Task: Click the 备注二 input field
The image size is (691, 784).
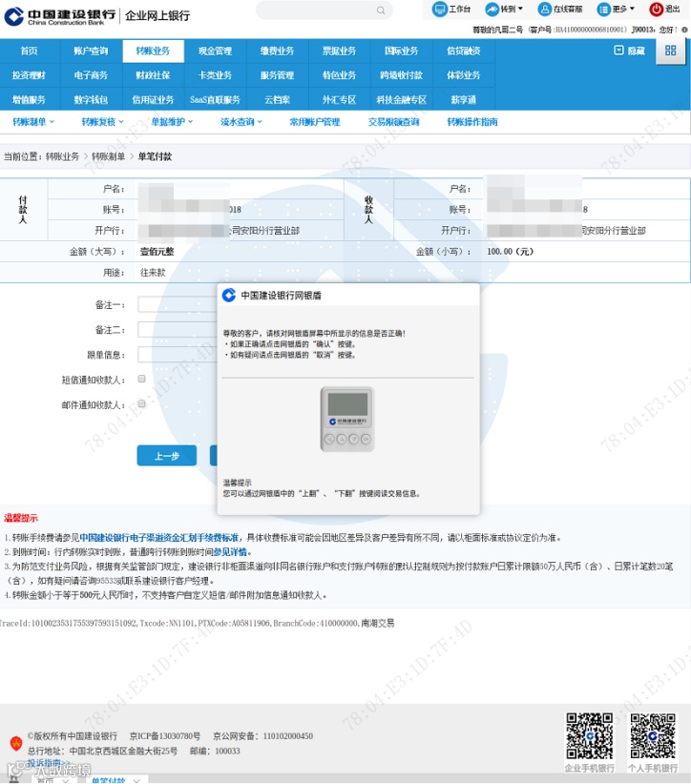Action: [x=178, y=329]
